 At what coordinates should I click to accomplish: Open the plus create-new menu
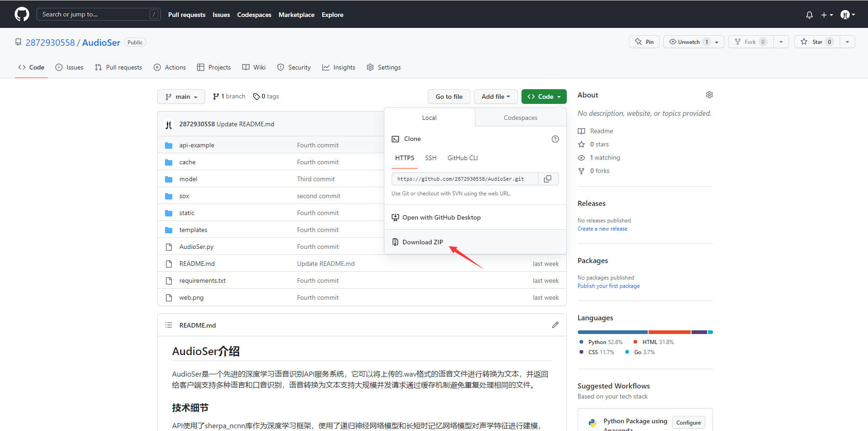827,15
